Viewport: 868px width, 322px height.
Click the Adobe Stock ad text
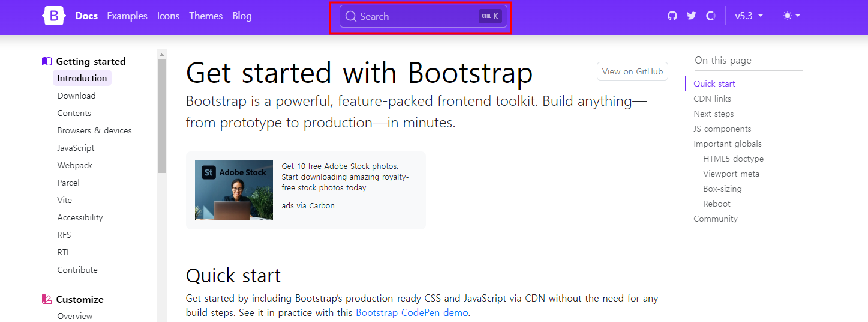[345, 177]
